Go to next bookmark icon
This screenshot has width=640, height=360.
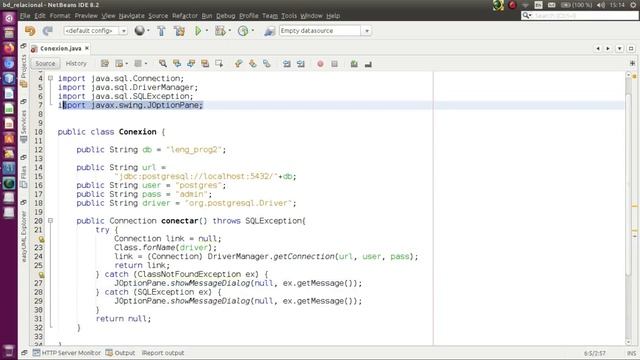[x=252, y=64]
